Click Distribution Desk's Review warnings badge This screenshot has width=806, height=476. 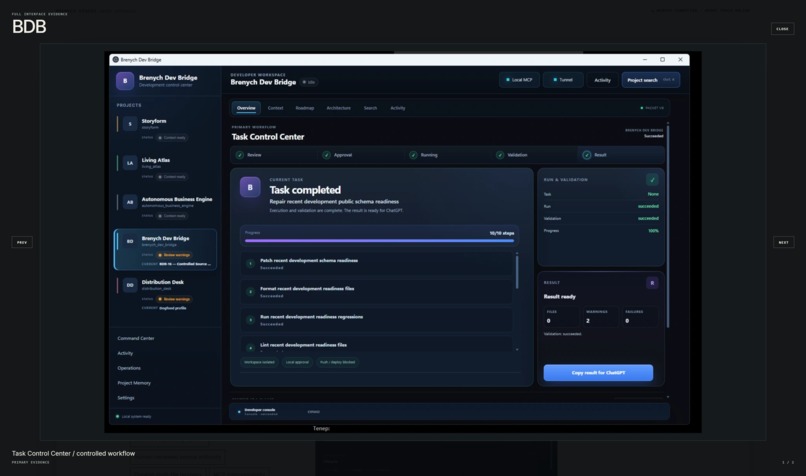174,299
